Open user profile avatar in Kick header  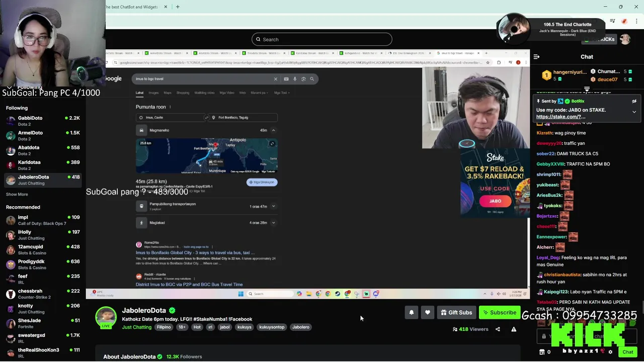point(625,39)
